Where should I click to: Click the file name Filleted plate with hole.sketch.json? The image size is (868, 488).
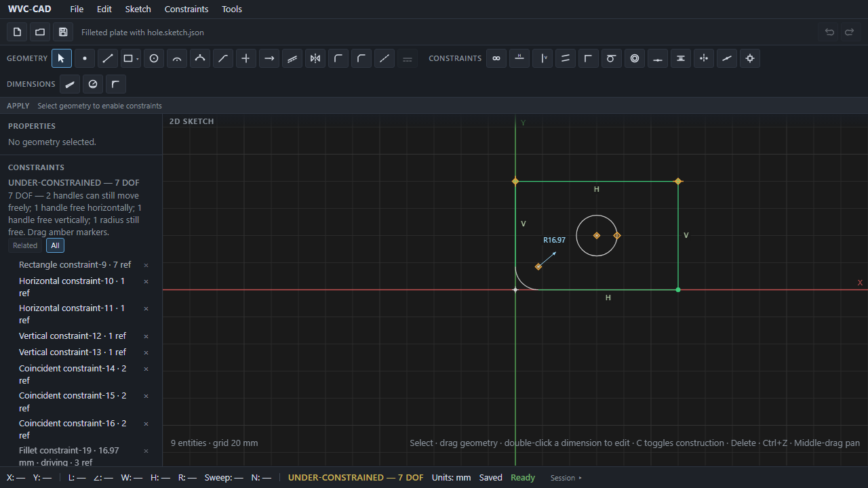coord(142,33)
